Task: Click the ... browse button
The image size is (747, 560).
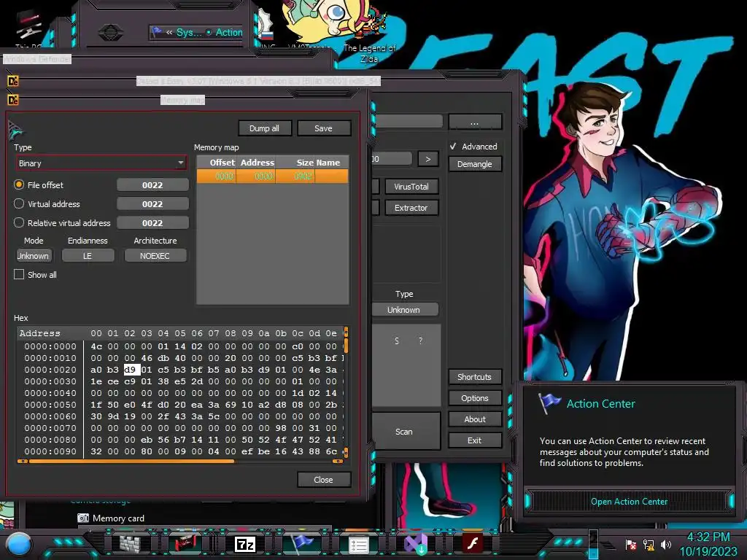Action: tap(474, 122)
